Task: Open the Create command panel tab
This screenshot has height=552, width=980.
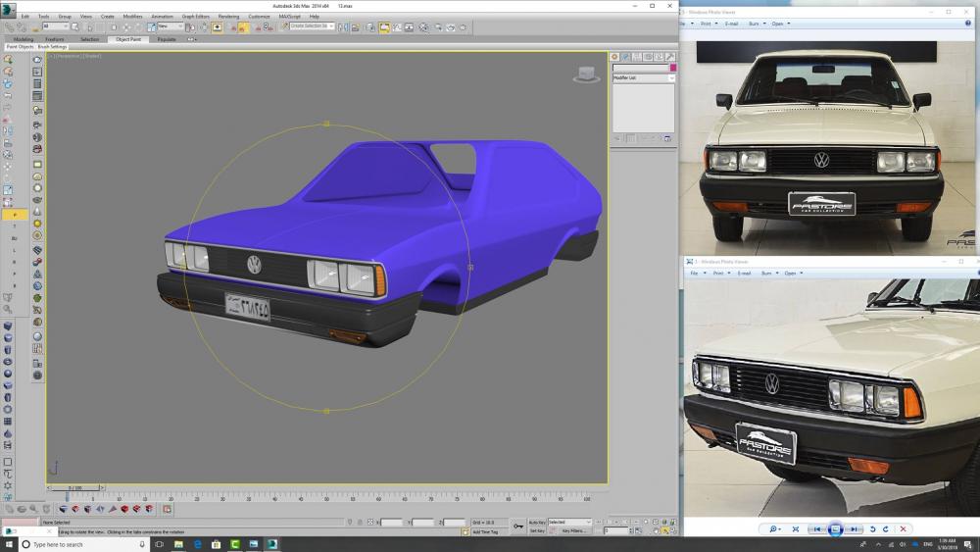Action: (616, 56)
